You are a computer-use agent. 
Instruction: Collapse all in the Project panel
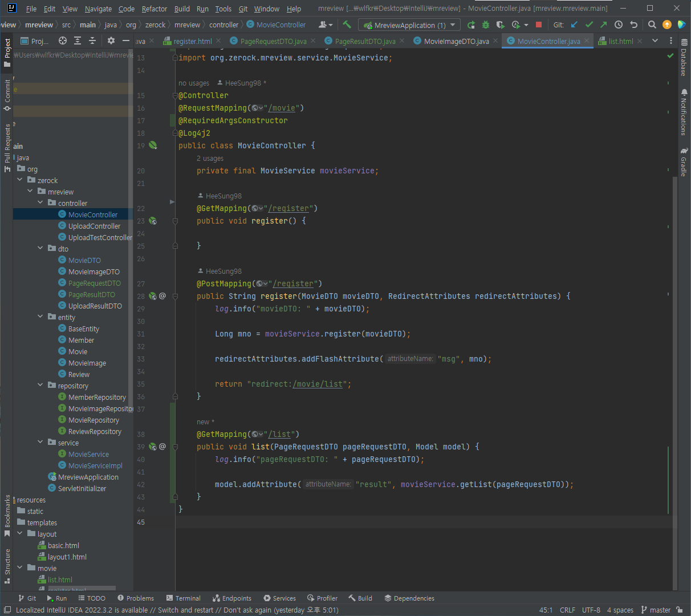point(92,40)
